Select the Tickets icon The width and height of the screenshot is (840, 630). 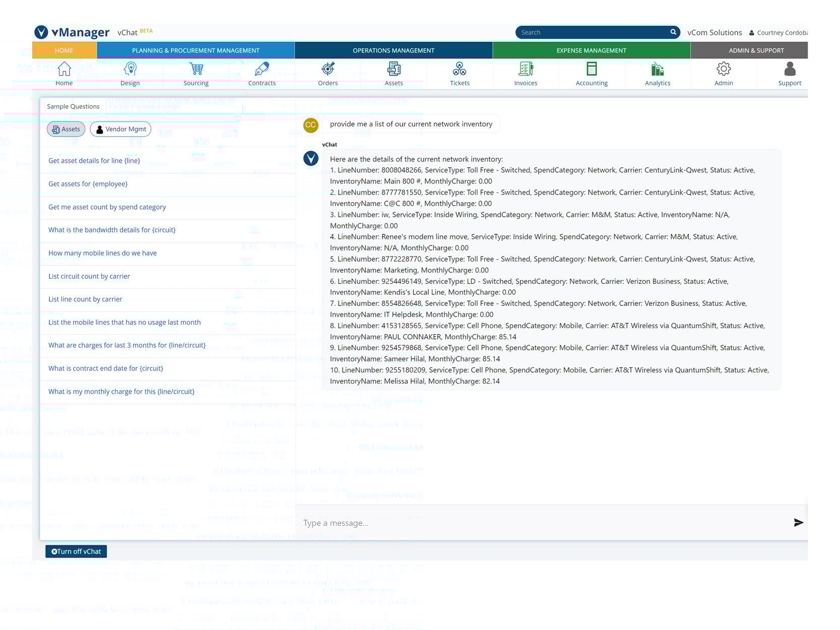460,73
